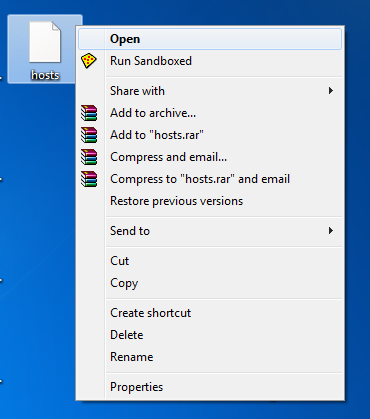Choose Open from the context menu
This screenshot has height=419, width=370.
(x=210, y=39)
